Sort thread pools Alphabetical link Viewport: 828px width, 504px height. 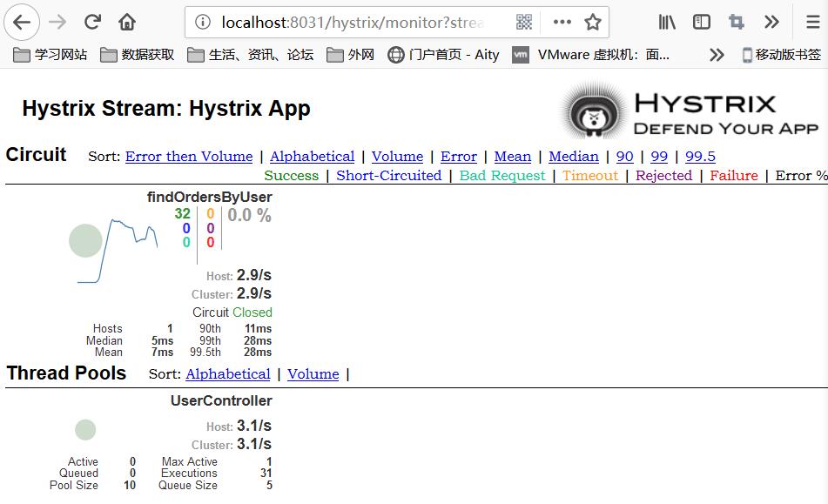[227, 374]
